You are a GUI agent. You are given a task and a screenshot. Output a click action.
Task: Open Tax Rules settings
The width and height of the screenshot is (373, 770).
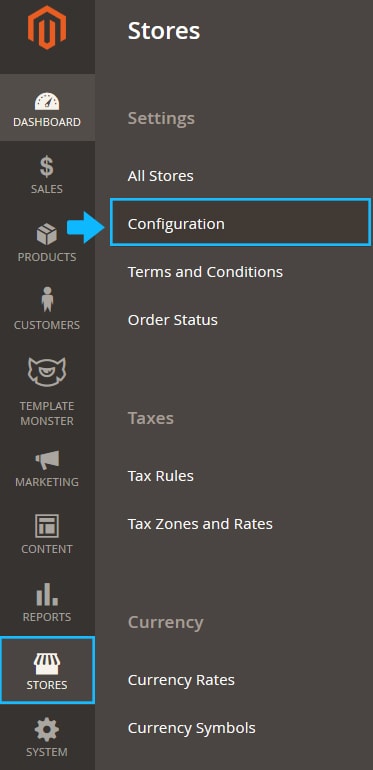pos(160,476)
